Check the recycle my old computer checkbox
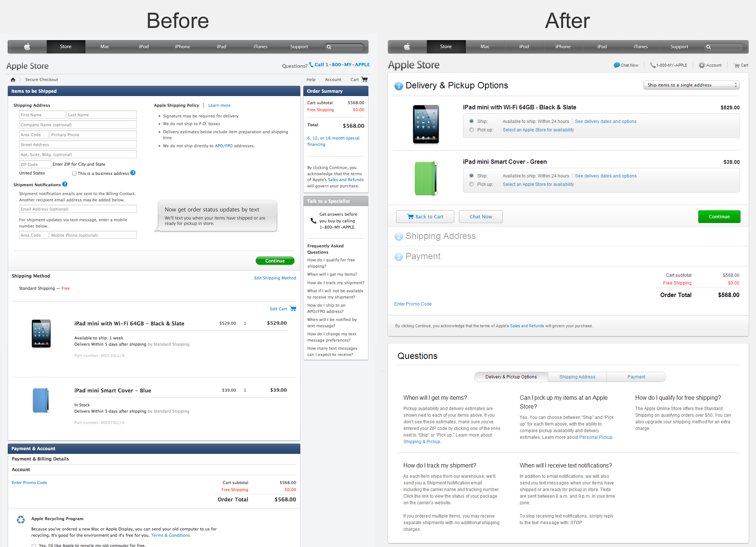Viewport: 756px width, 547px height. [34, 545]
